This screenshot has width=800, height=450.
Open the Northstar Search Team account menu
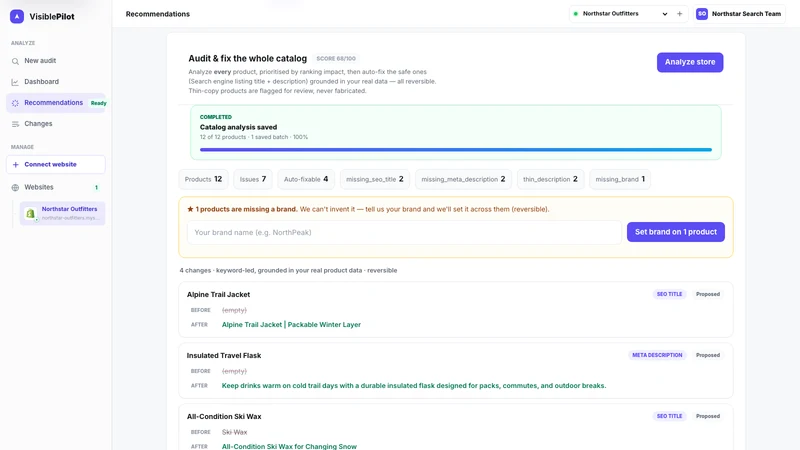click(x=739, y=14)
